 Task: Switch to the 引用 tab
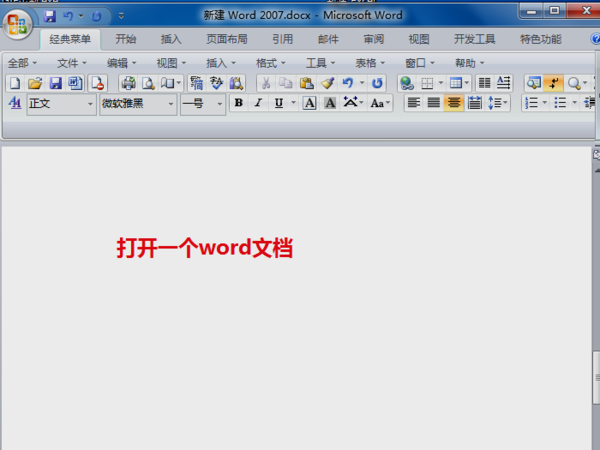(x=282, y=39)
